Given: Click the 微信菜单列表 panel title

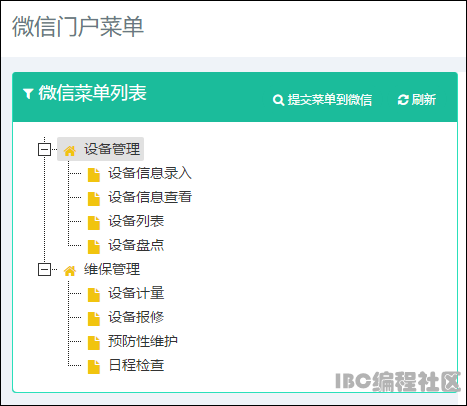Looking at the screenshot, I should tap(92, 93).
